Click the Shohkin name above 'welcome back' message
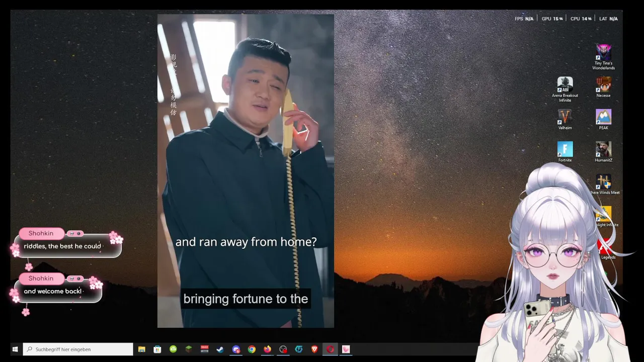Image resolution: width=644 pixels, height=362 pixels. (x=41, y=278)
